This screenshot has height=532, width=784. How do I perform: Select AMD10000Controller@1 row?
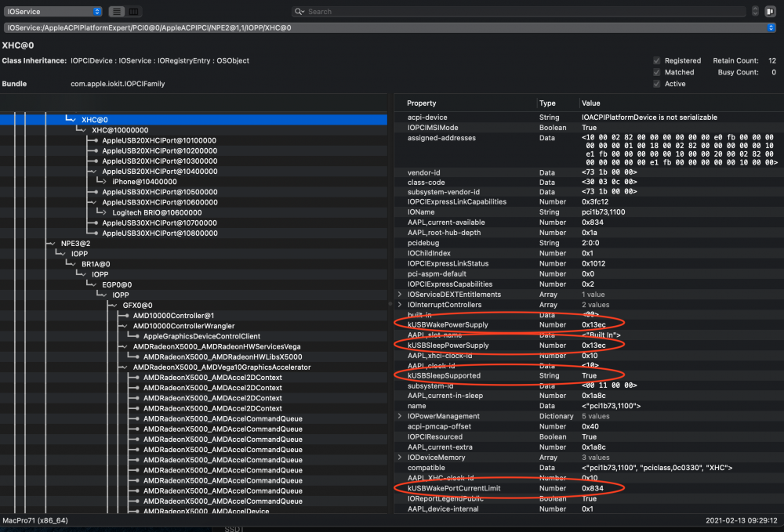pos(194,316)
